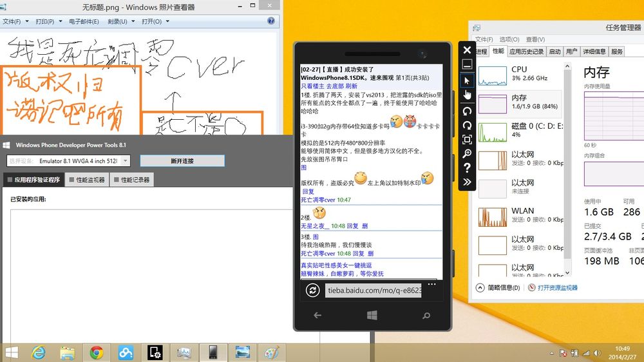Open Task Manager 查看(V) menu
This screenshot has height=362, width=644.
tap(535, 39)
